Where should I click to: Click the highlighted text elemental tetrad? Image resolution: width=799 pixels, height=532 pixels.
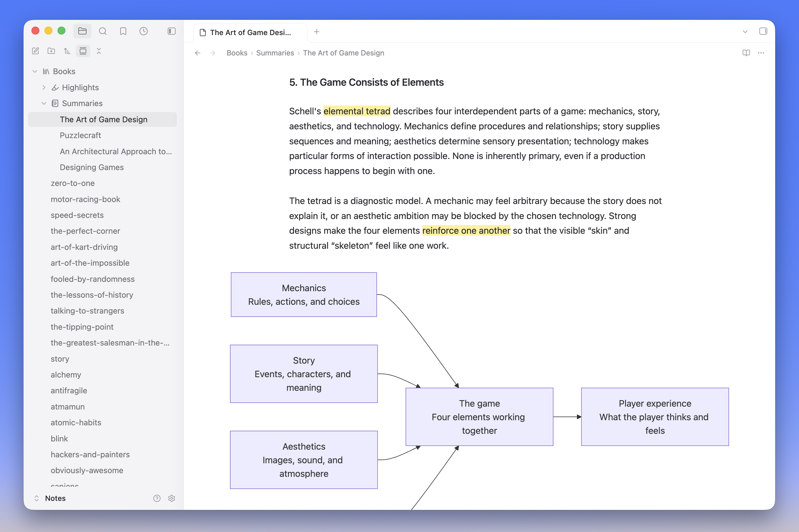[x=357, y=111]
